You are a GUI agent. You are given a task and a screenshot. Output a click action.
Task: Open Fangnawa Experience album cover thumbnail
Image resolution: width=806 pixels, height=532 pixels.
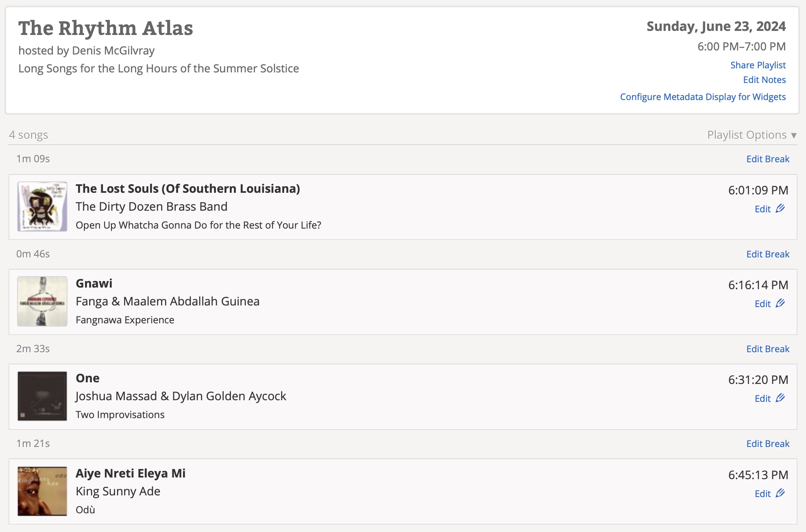click(x=42, y=301)
